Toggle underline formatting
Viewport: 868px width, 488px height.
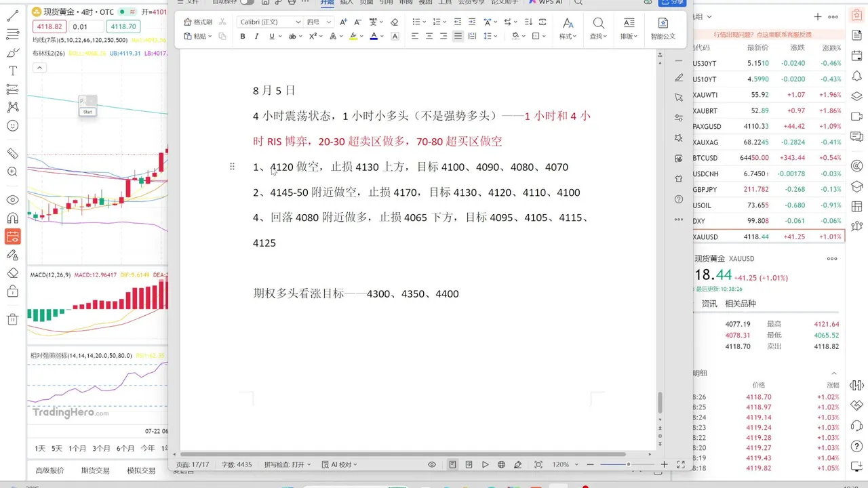272,36
